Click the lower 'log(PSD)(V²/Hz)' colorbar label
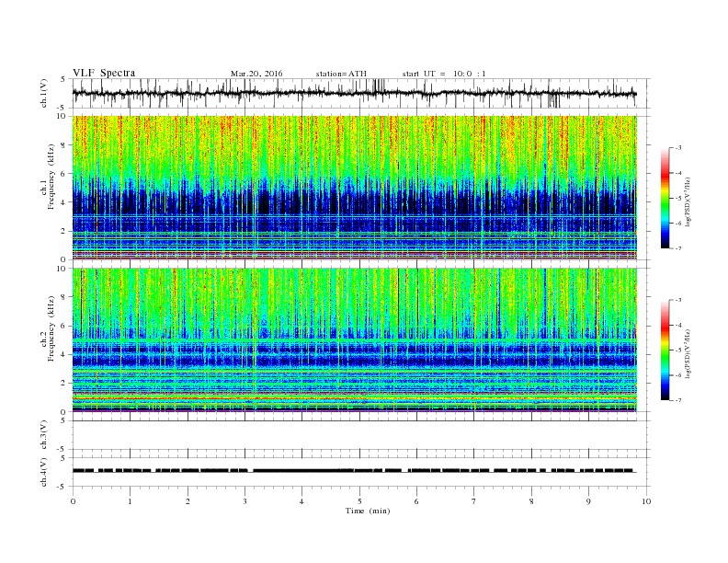Screen dimensions: 728x563 click(x=688, y=353)
